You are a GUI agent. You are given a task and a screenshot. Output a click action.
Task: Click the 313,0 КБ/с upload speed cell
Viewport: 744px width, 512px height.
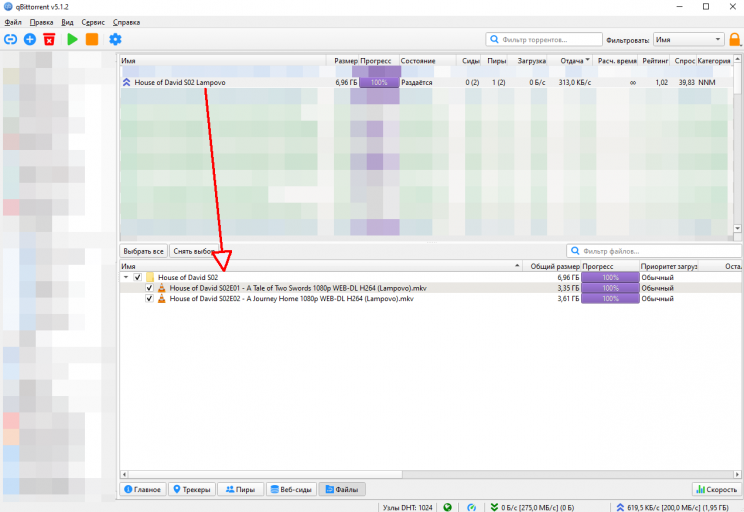[575, 82]
